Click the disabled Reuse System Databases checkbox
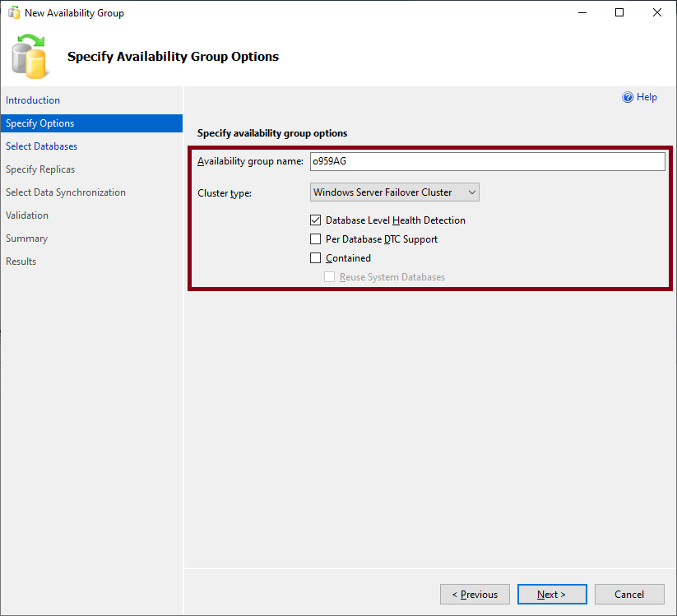677x616 pixels. pyautogui.click(x=329, y=277)
